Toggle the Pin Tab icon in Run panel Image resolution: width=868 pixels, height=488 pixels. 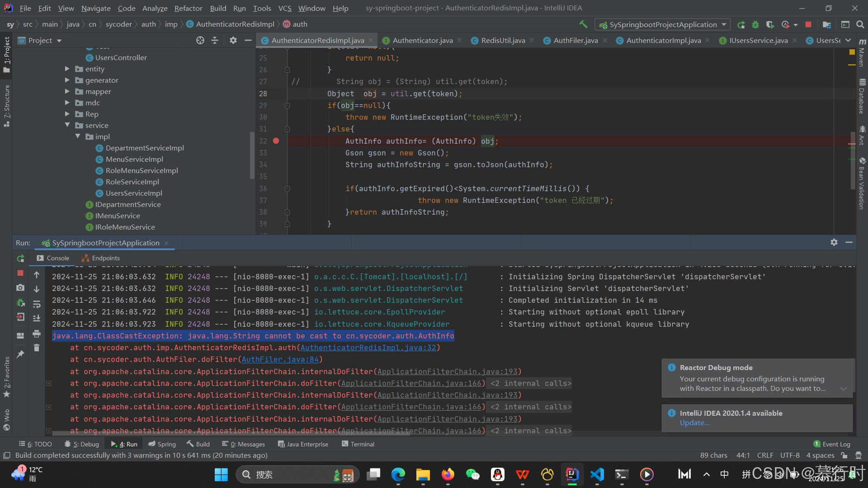pyautogui.click(x=20, y=354)
